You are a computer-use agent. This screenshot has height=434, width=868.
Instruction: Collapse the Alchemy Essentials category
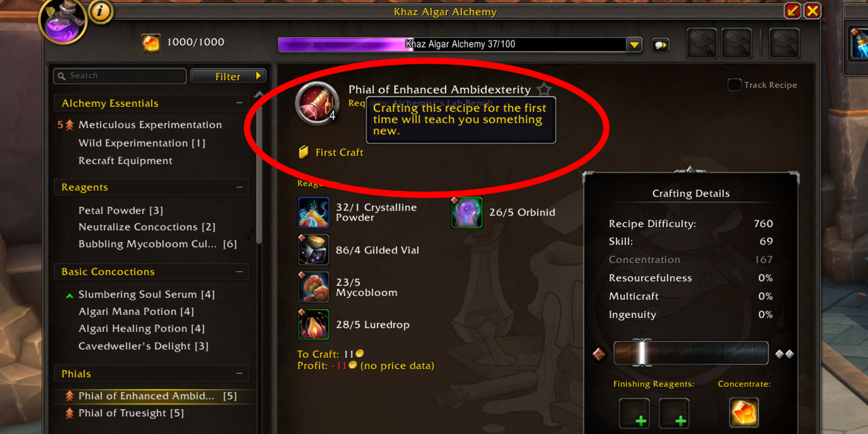pyautogui.click(x=239, y=103)
